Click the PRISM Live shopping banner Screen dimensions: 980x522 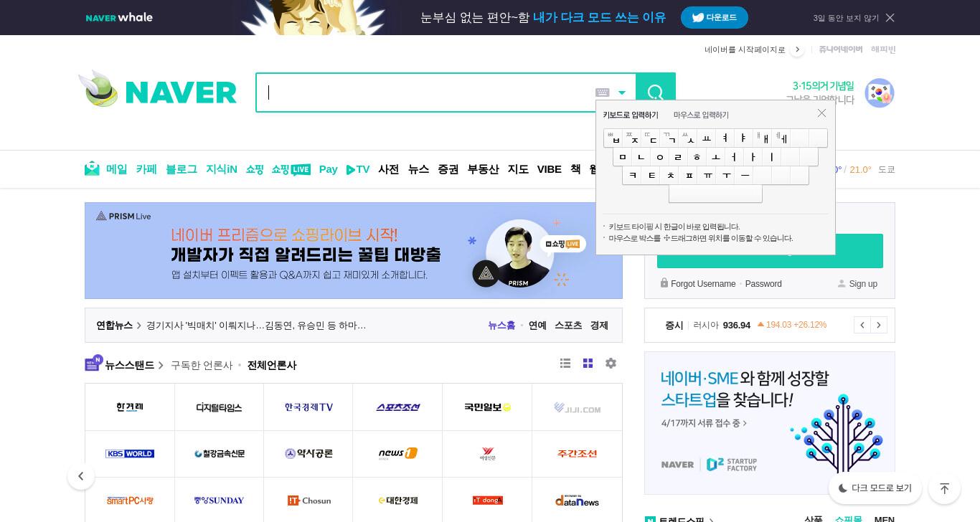tap(354, 250)
